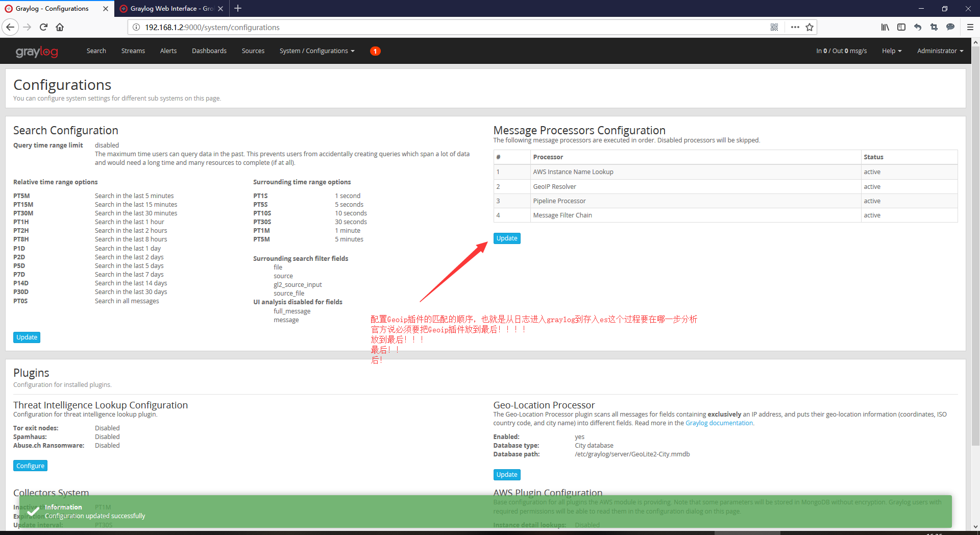Open the Sources page

coord(253,51)
